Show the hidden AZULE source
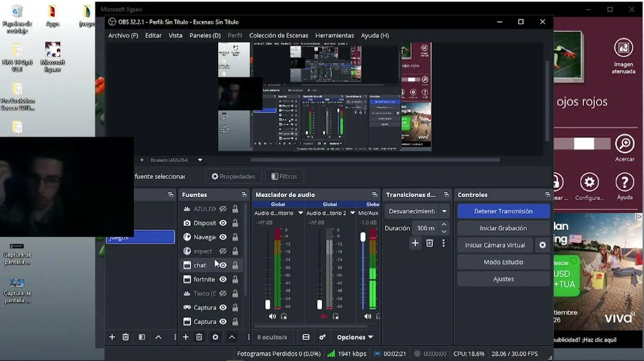Screen dimensions: 644x361 223,209
